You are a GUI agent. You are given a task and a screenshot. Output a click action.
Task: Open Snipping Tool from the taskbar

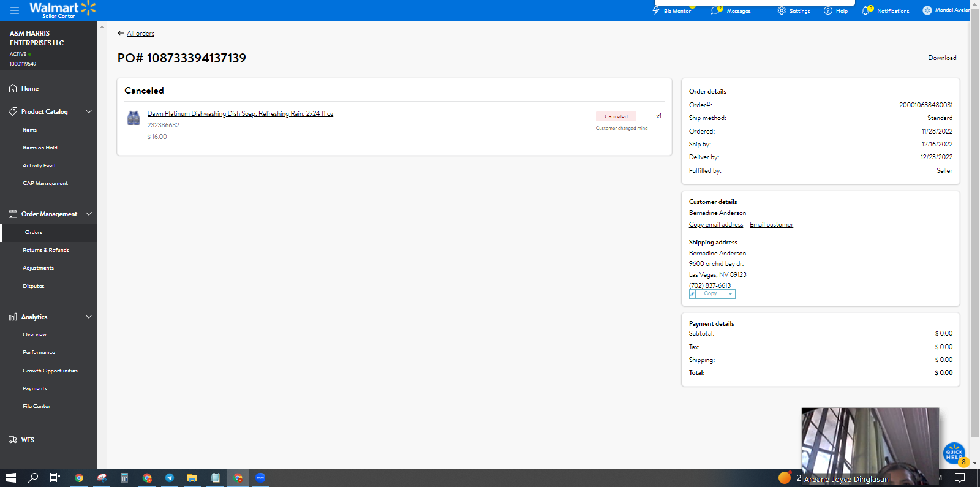(102, 478)
